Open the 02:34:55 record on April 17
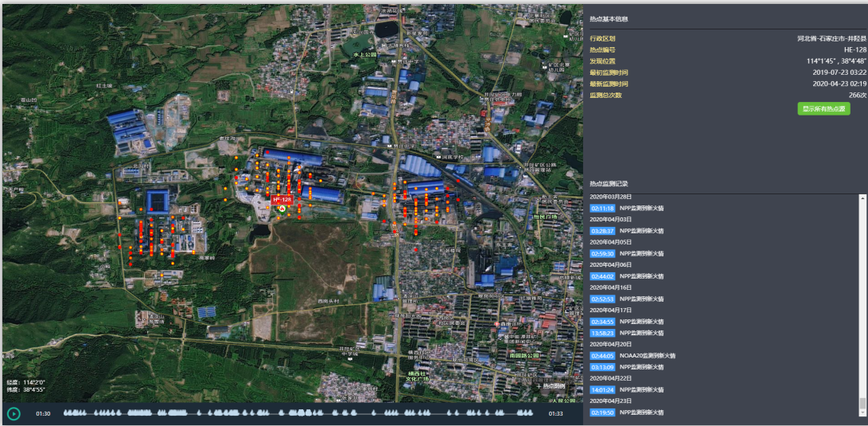Viewport: 868px width, 426px height. (602, 322)
